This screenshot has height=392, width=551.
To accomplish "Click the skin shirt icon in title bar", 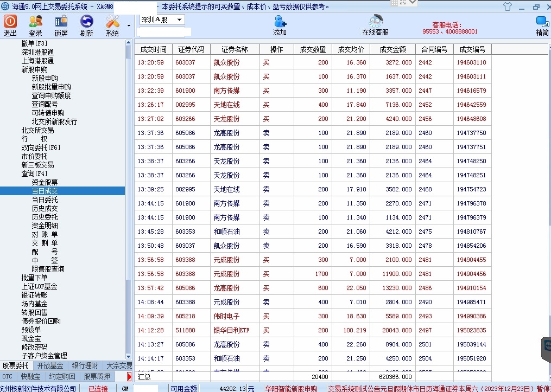I will (508, 7).
